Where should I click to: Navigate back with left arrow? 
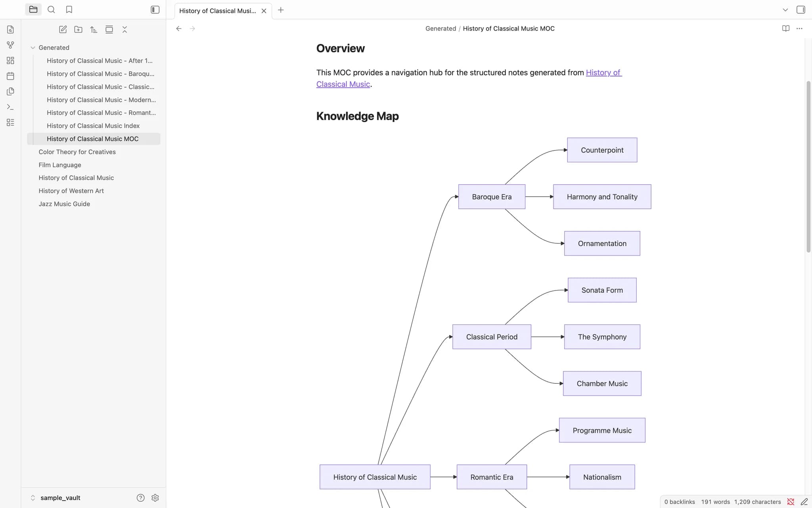pos(179,29)
